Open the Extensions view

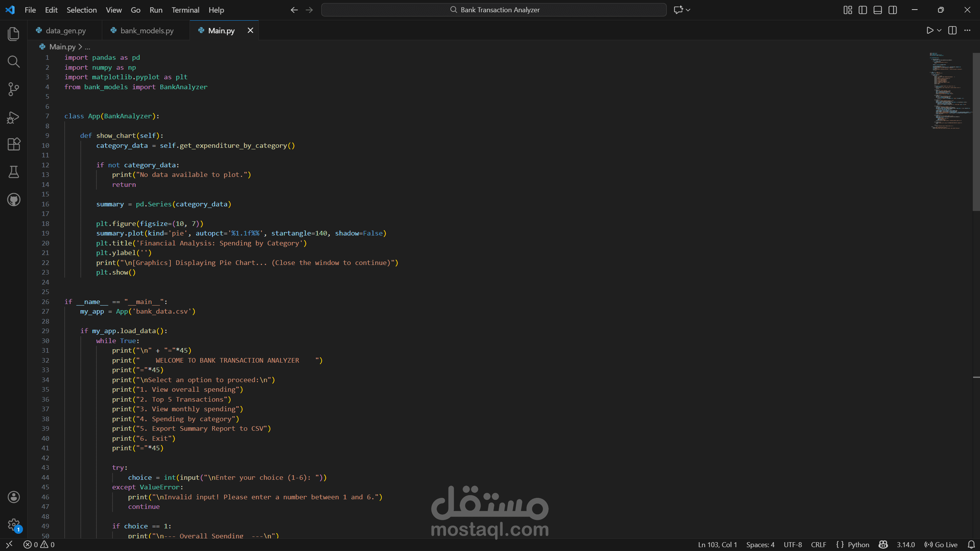[x=14, y=144]
